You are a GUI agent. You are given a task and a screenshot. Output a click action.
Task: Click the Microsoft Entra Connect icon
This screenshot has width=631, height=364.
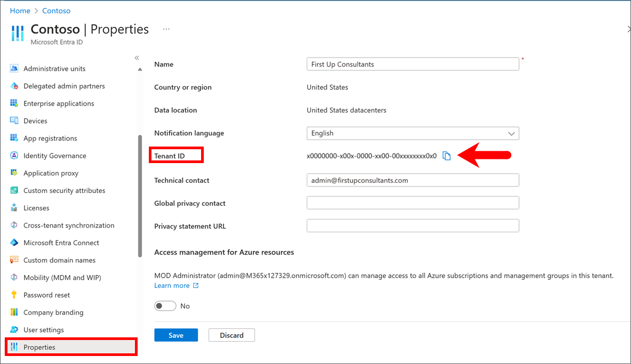pos(14,242)
